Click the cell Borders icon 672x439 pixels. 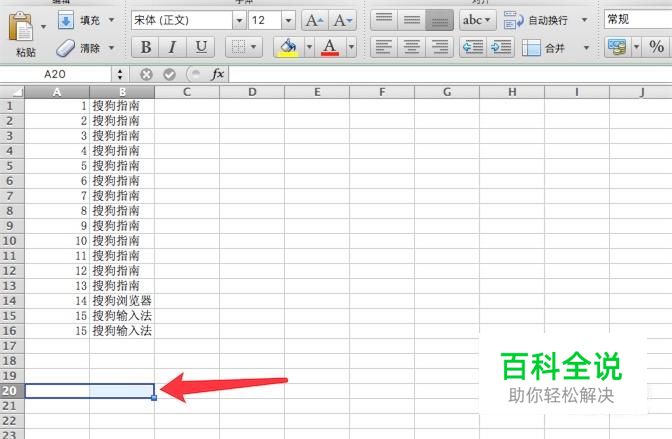pyautogui.click(x=238, y=47)
